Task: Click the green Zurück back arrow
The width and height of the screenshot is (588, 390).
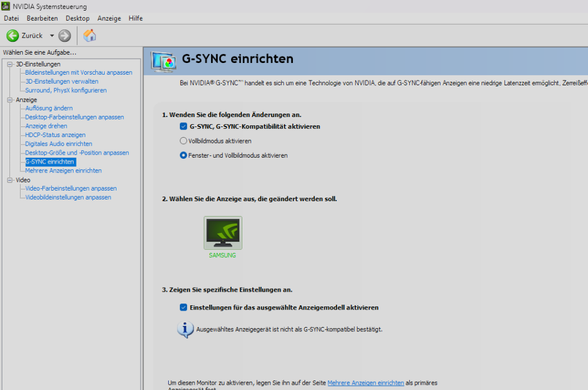Action: pyautogui.click(x=12, y=36)
